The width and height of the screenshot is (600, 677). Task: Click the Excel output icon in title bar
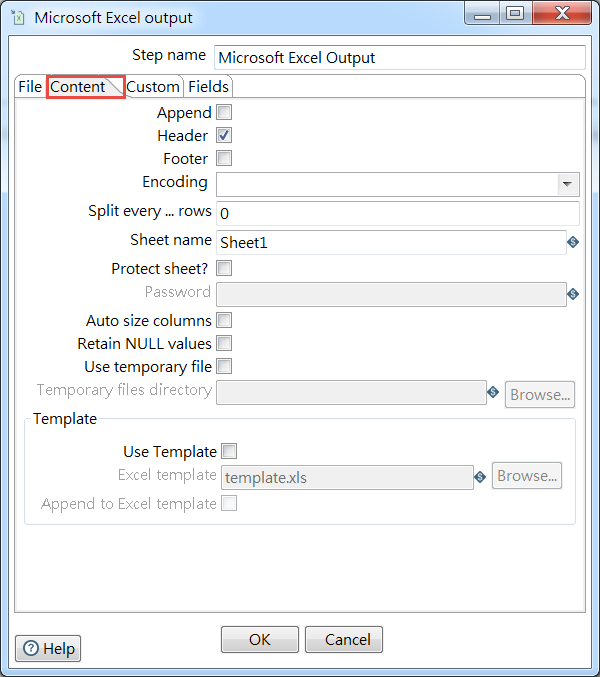pos(18,18)
